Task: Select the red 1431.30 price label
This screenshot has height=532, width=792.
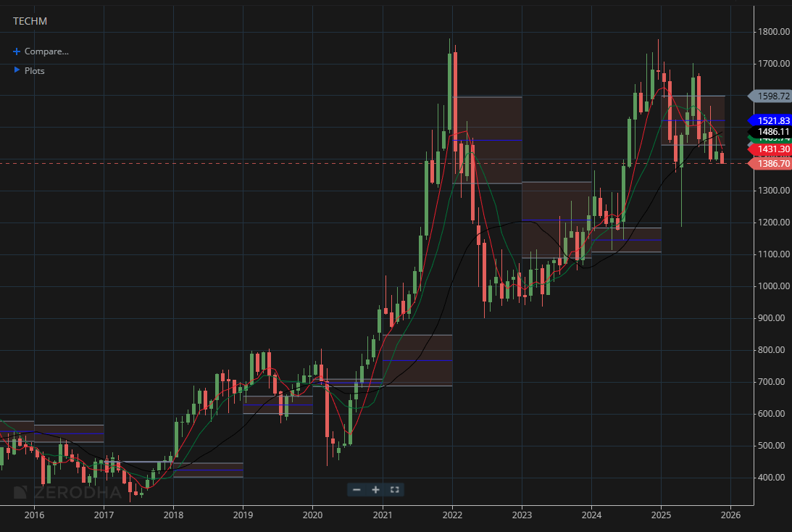Action: click(770, 149)
